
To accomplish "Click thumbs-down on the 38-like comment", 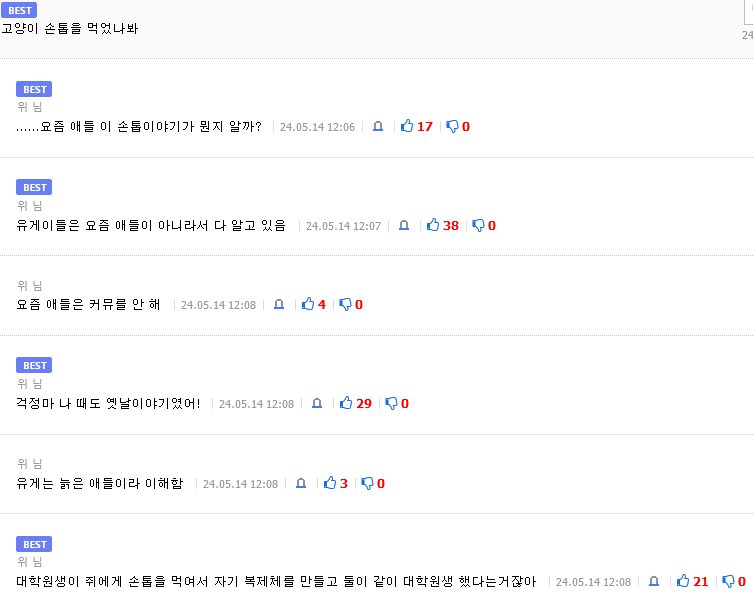I will click(478, 226).
